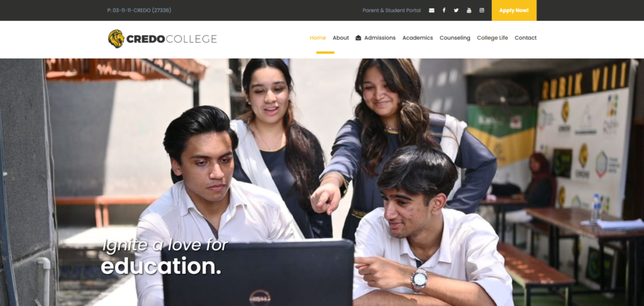The height and width of the screenshot is (306, 644).
Task: Click the Apply Now! button
Action: pyautogui.click(x=514, y=10)
